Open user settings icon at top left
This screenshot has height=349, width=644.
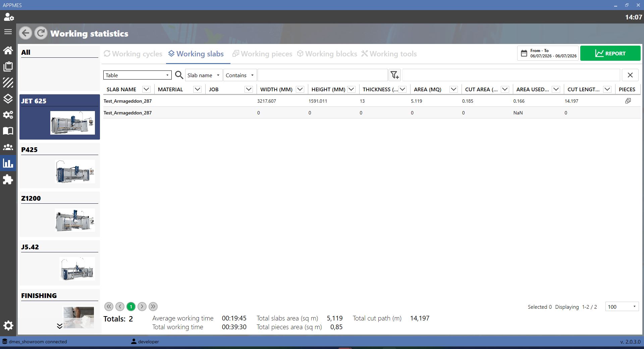(x=8, y=17)
